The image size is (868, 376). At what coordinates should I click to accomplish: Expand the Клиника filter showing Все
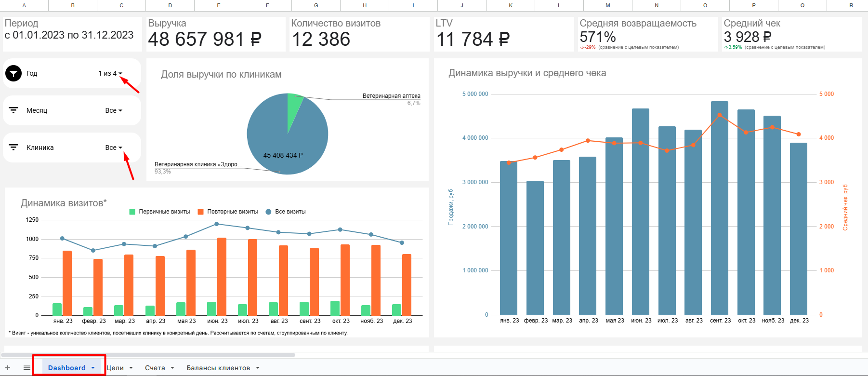pos(114,148)
